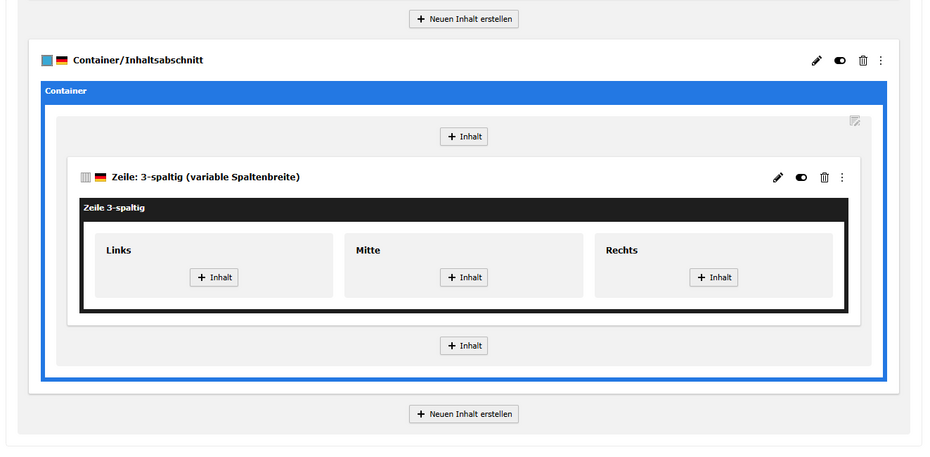
Task: Edit the Zeile 3-spaltig element with pencil icon
Action: pyautogui.click(x=778, y=178)
